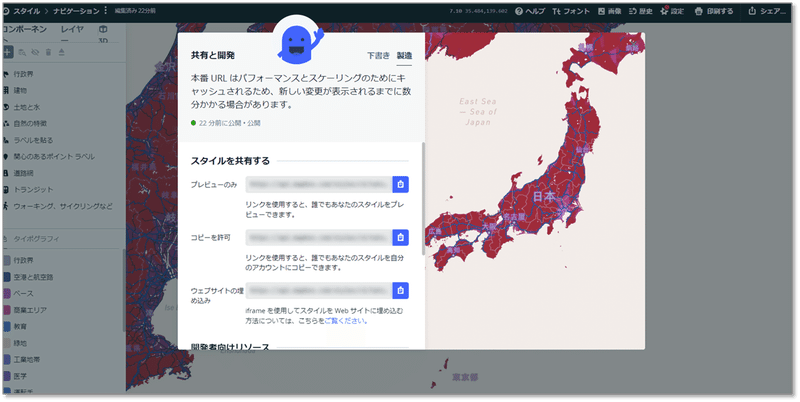Click the ナビゲーション style name
This screenshot has width=800, height=402.
click(76, 11)
